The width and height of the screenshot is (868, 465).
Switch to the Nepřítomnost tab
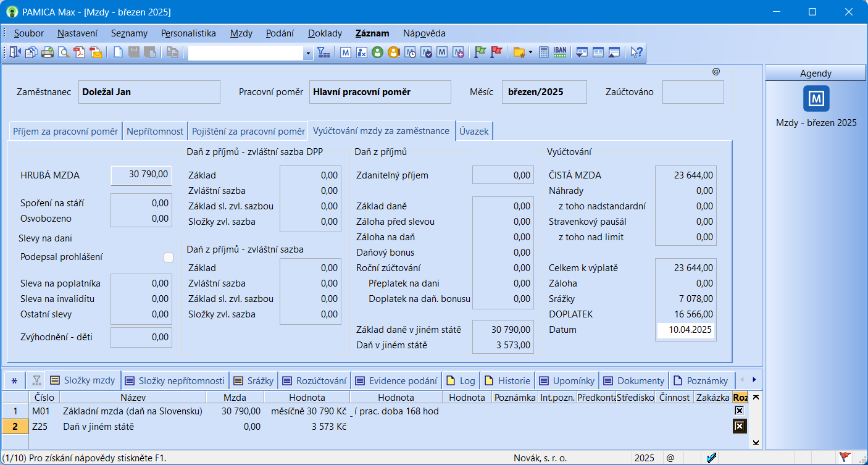[x=155, y=131]
